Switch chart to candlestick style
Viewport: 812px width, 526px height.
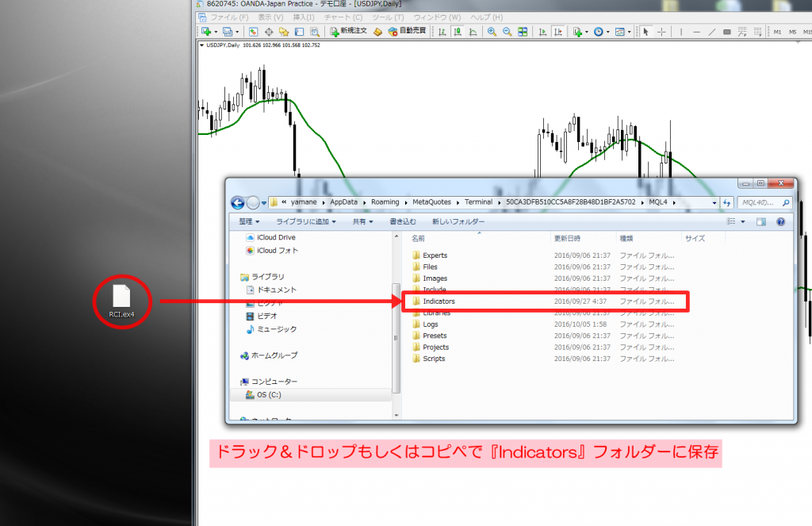pos(458,32)
